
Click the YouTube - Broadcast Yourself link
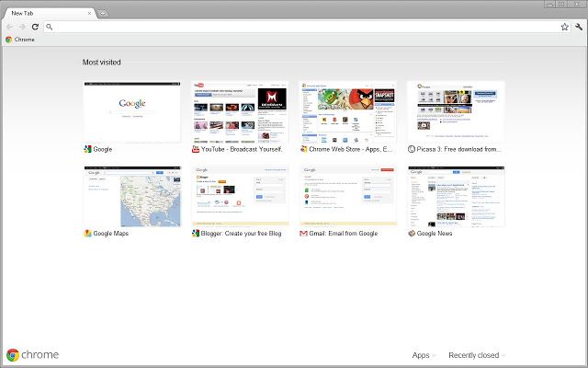(242, 149)
